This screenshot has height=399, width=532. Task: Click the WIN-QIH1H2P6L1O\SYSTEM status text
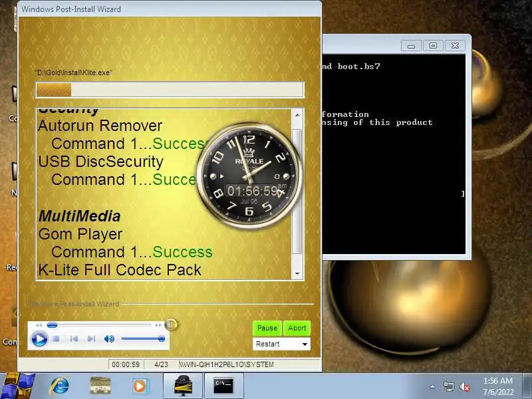(x=226, y=364)
